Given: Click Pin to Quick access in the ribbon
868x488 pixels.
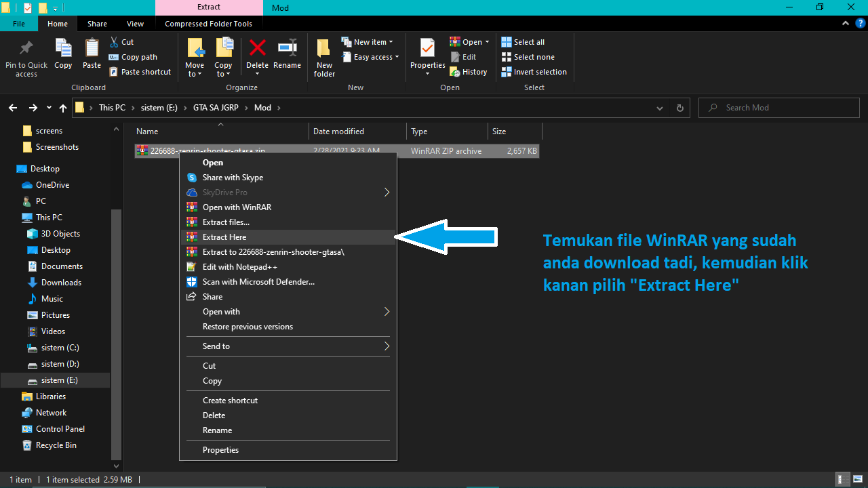Looking at the screenshot, I should (26, 58).
